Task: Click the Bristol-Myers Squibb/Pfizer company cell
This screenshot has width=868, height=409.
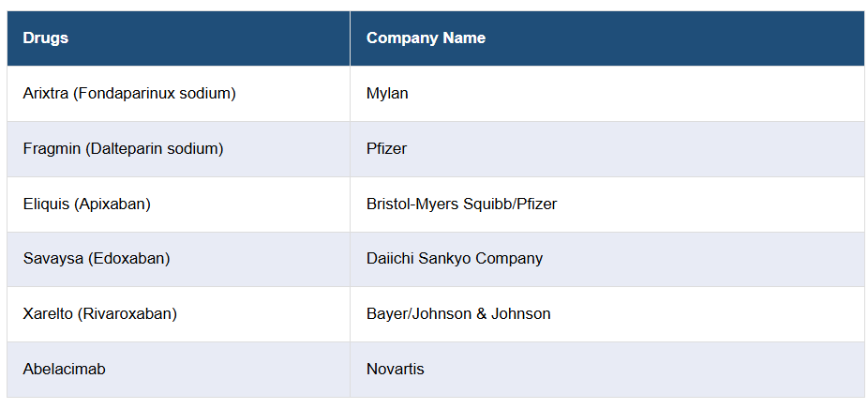Action: tap(461, 204)
